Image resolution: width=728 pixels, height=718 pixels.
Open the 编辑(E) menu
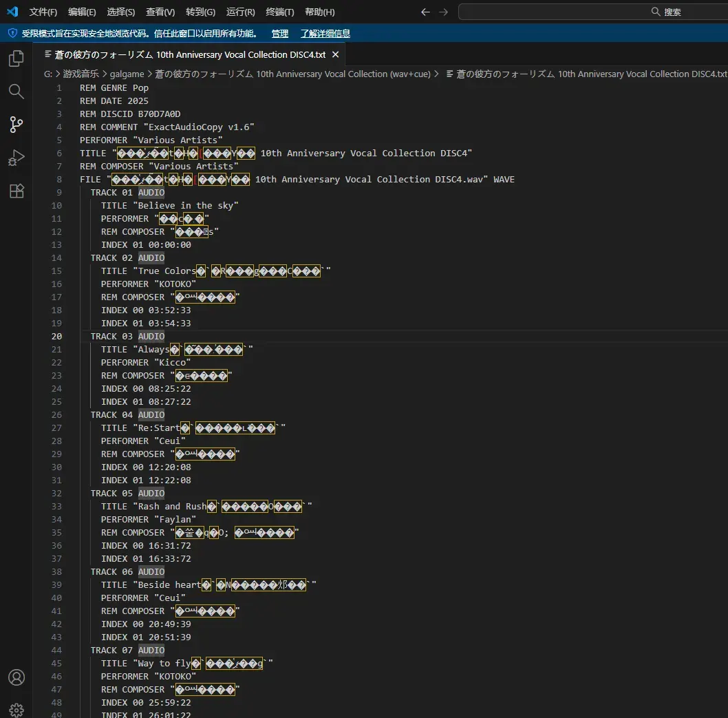tap(82, 12)
